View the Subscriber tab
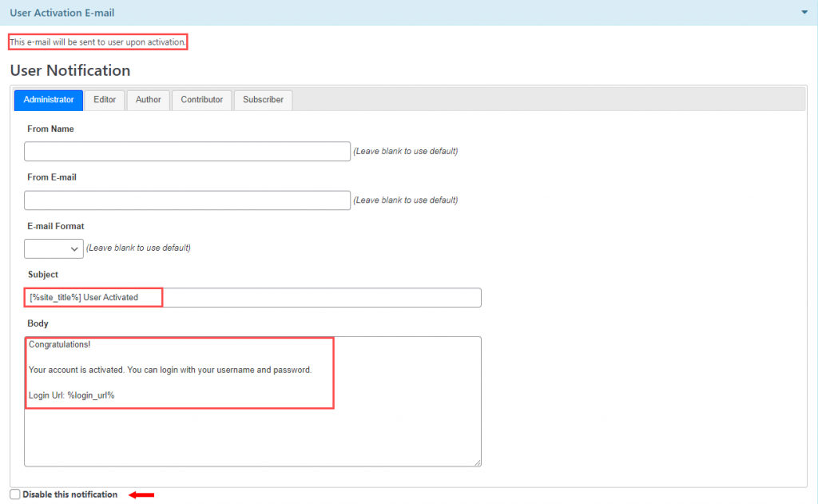The height and width of the screenshot is (504, 818). point(263,100)
